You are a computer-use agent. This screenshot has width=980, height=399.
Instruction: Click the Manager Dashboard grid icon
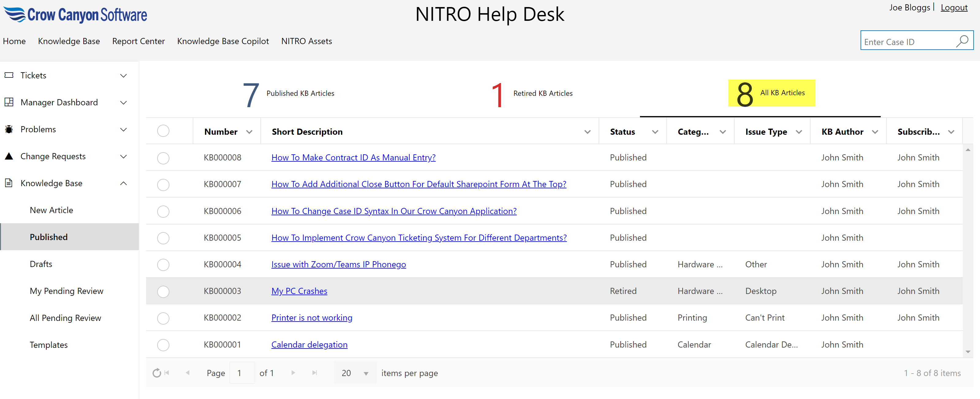coord(9,102)
